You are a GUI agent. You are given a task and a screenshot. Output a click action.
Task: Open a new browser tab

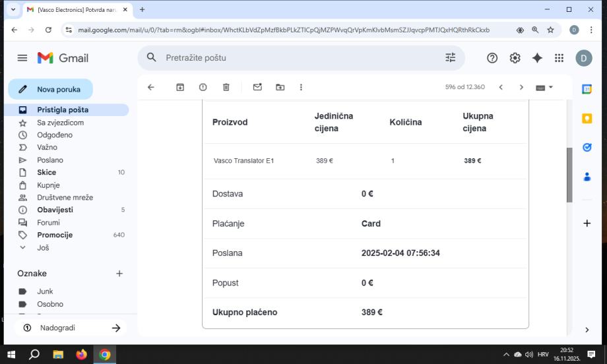click(x=142, y=10)
